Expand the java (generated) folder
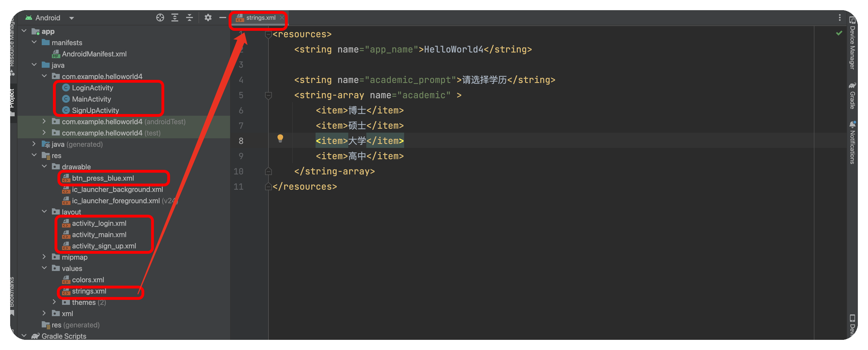Image resolution: width=868 pixels, height=350 pixels. click(34, 144)
